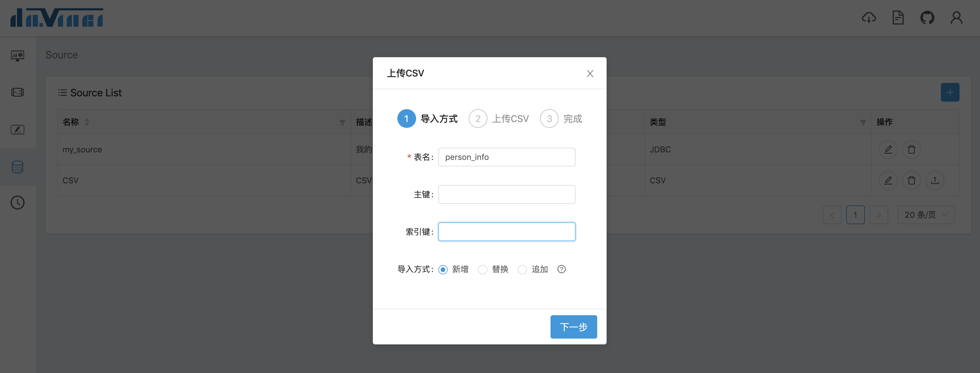Click the 主键 input field
The image size is (980, 373).
pos(507,194)
